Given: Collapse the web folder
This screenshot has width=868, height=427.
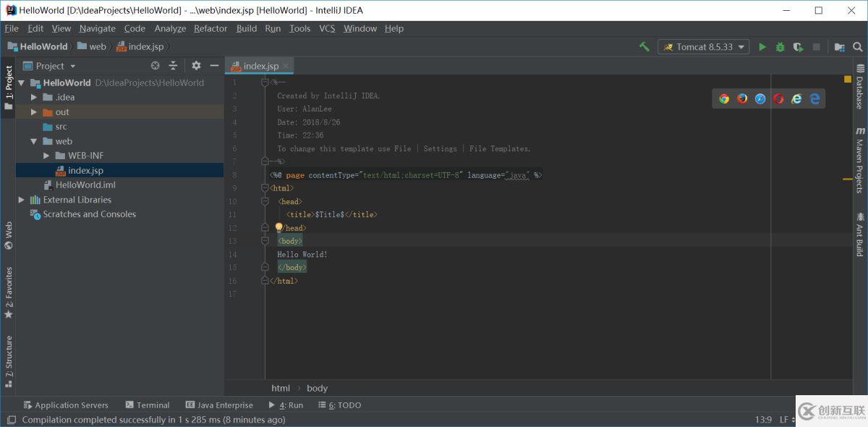Looking at the screenshot, I should (x=33, y=141).
